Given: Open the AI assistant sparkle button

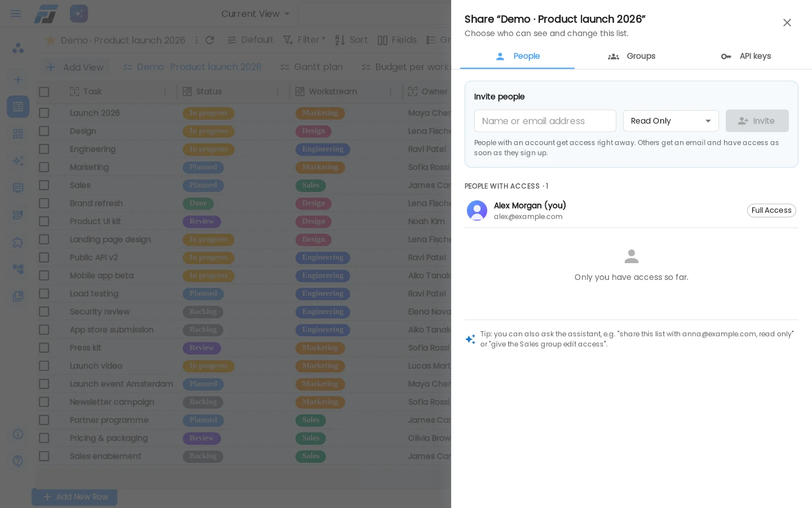Looking at the screenshot, I should tap(79, 14).
